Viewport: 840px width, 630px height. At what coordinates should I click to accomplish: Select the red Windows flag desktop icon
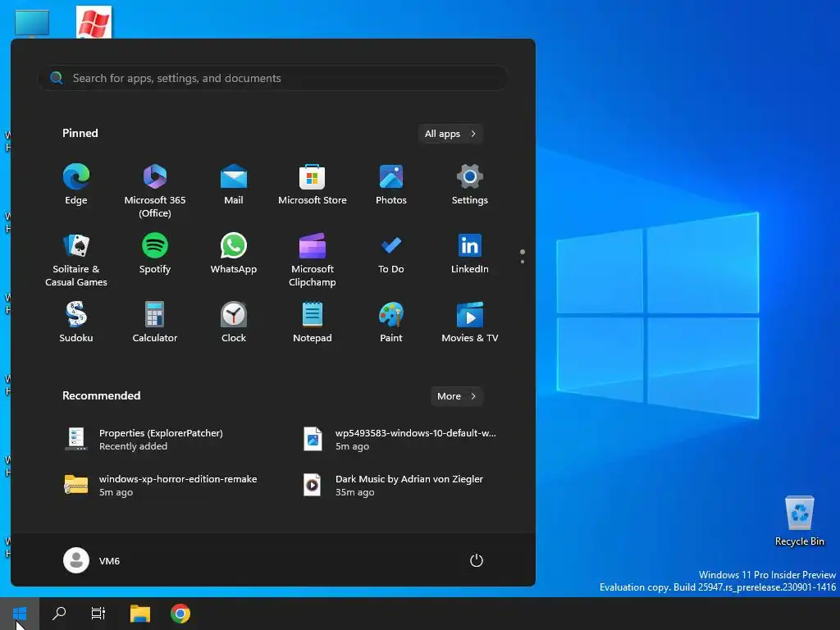click(x=94, y=22)
